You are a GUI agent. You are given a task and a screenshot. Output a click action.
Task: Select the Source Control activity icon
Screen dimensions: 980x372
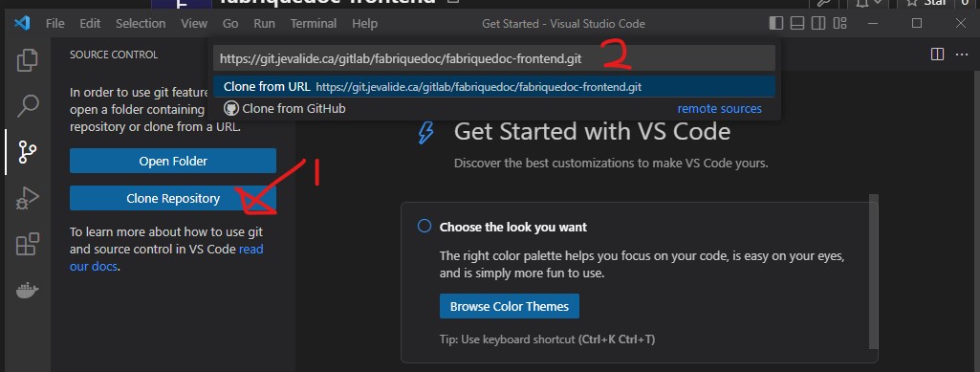tap(27, 151)
